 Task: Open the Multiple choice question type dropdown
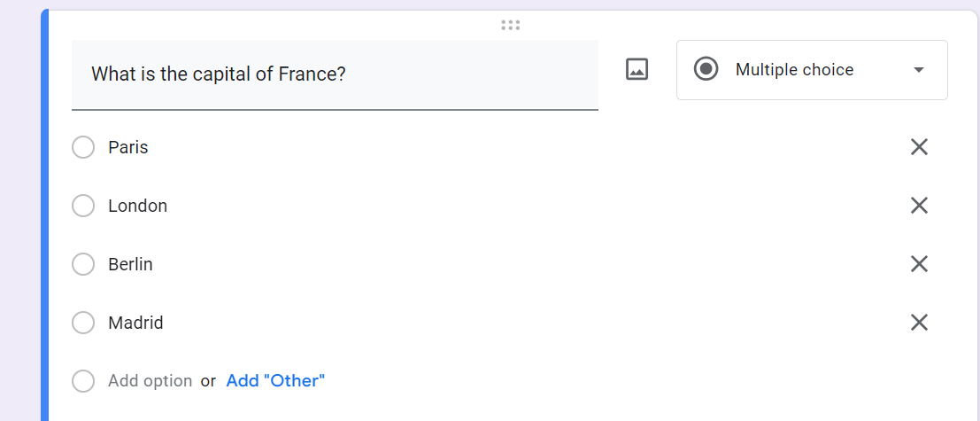pyautogui.click(x=794, y=70)
